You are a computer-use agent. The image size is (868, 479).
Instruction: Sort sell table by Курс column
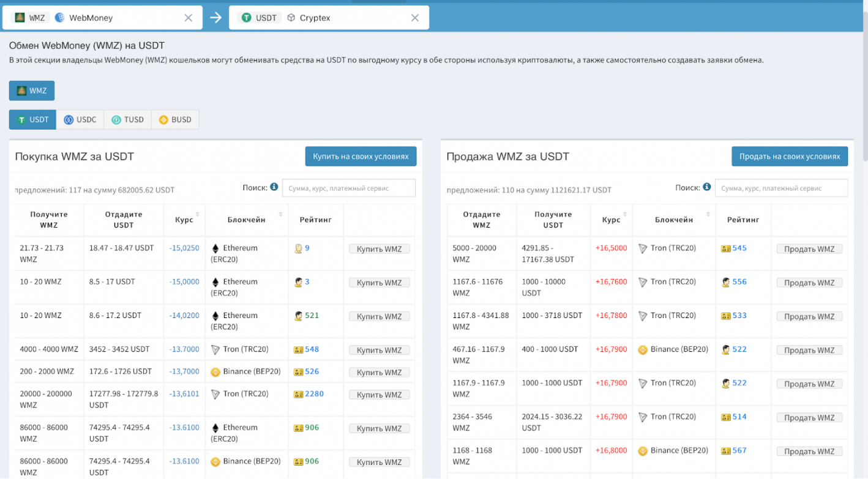click(x=611, y=220)
